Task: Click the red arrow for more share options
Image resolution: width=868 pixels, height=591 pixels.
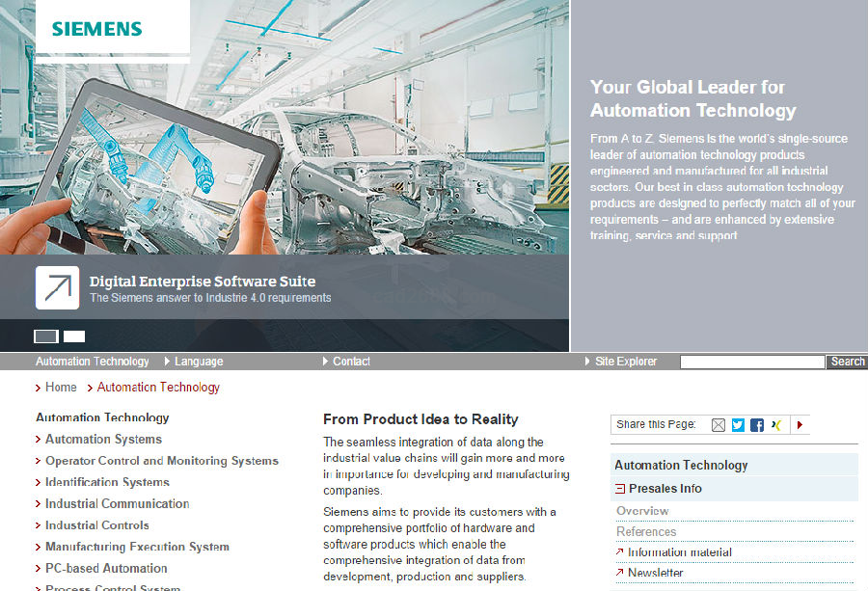Action: [800, 424]
